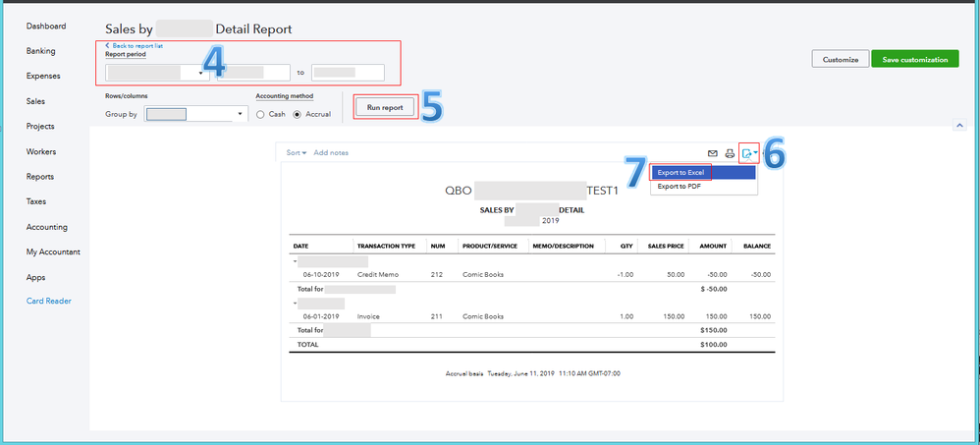Click Comic Books in the Invoice row
980x445 pixels.
click(x=483, y=317)
